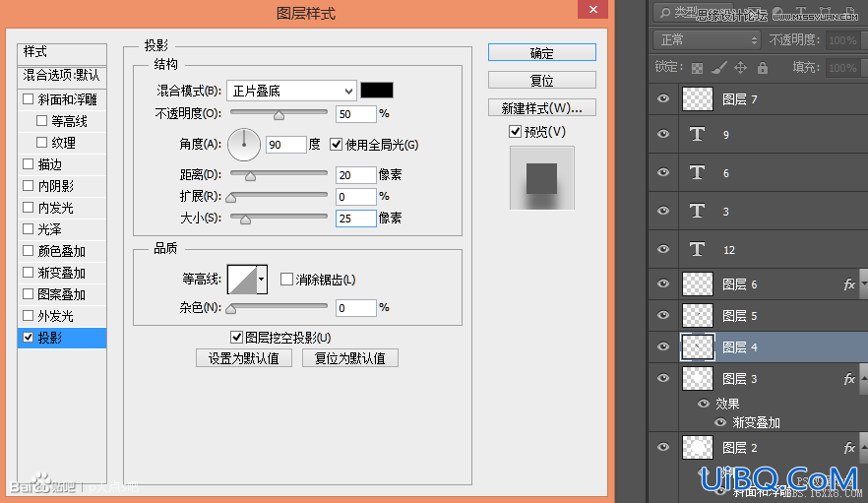Select 图层 5 thumbnail in layers panel
The width and height of the screenshot is (868, 503).
698,316
